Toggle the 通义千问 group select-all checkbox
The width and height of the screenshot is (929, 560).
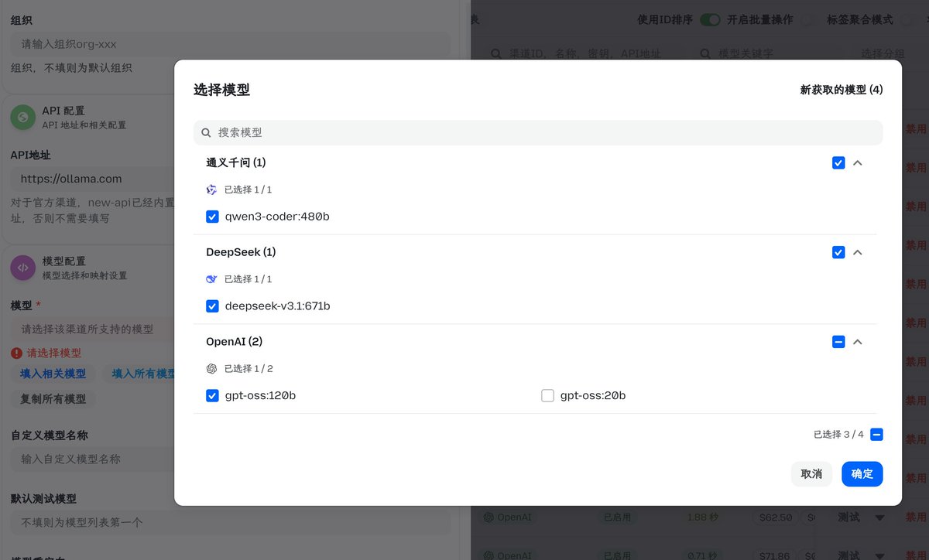pyautogui.click(x=838, y=162)
